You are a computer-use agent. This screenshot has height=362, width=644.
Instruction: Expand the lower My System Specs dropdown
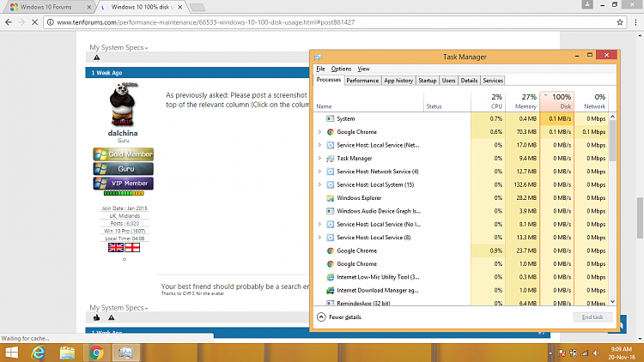click(x=118, y=308)
